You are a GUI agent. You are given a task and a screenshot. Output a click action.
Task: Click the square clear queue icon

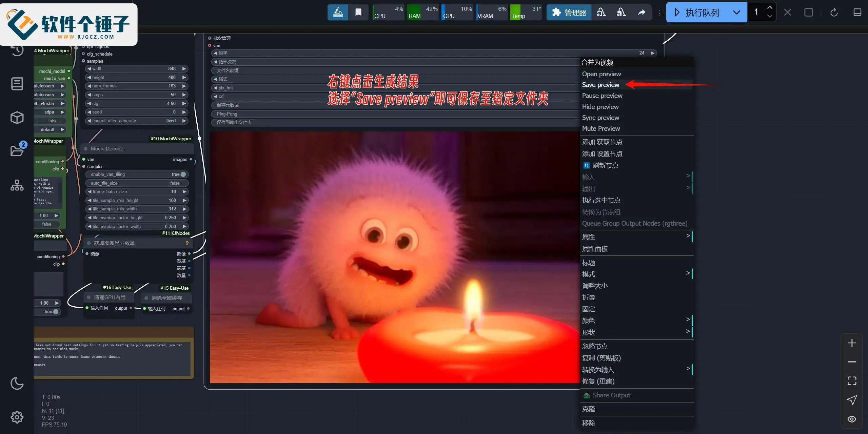pos(809,13)
